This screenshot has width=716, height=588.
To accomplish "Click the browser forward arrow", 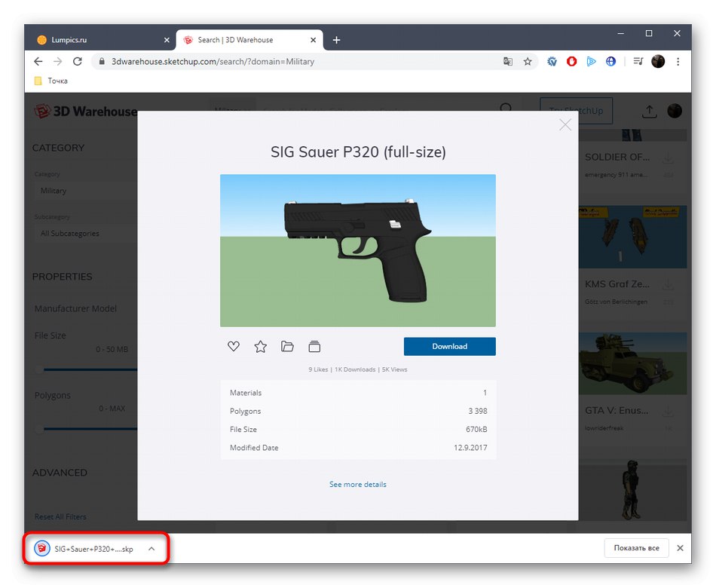I will 57,61.
